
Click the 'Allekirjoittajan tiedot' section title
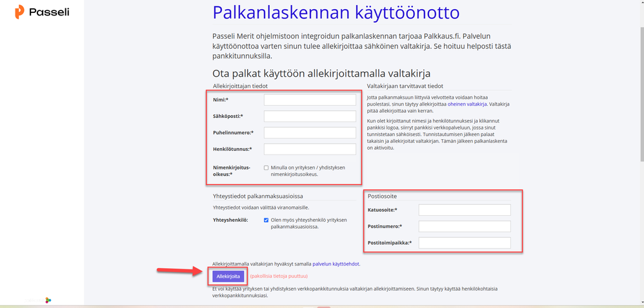[241, 86]
